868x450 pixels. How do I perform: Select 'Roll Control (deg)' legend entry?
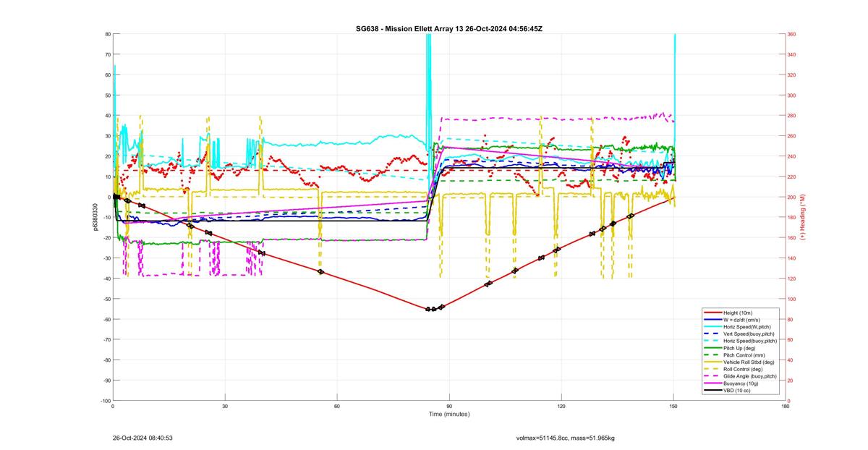744,370
